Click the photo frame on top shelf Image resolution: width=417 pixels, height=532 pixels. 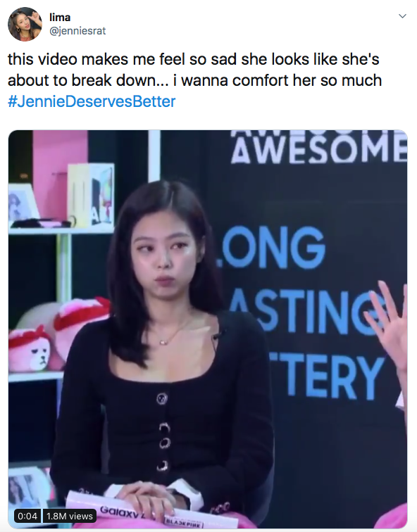[23, 202]
